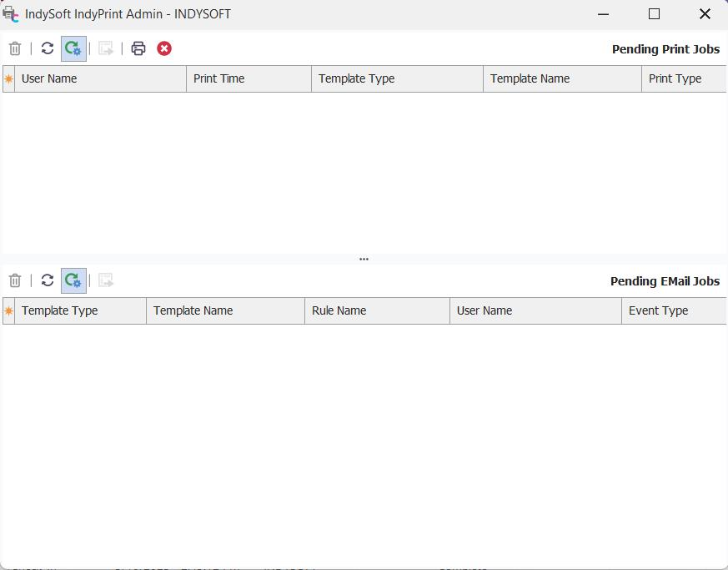Click the IndyPrint app icon in title bar

pos(11,14)
